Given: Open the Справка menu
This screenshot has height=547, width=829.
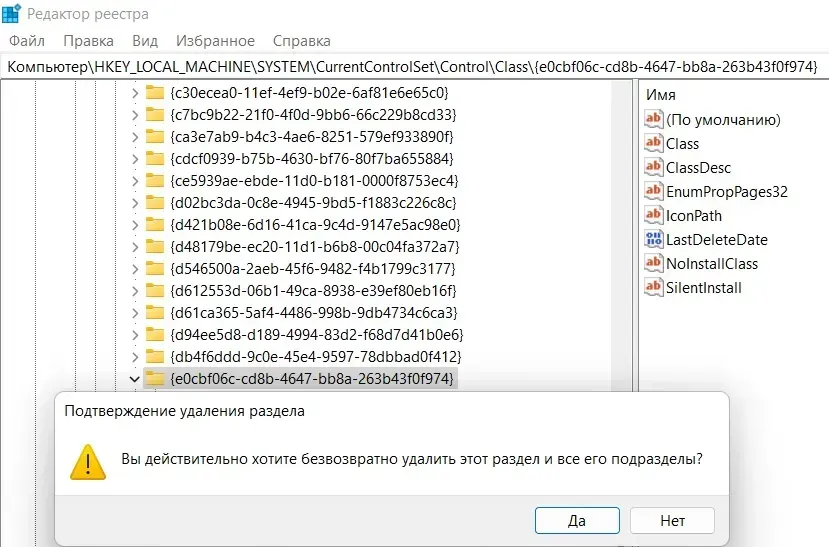Looking at the screenshot, I should [301, 41].
